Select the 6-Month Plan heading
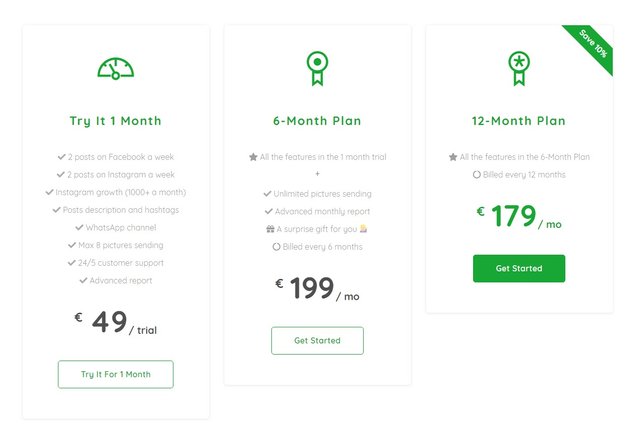The height and width of the screenshot is (434, 640). (317, 121)
